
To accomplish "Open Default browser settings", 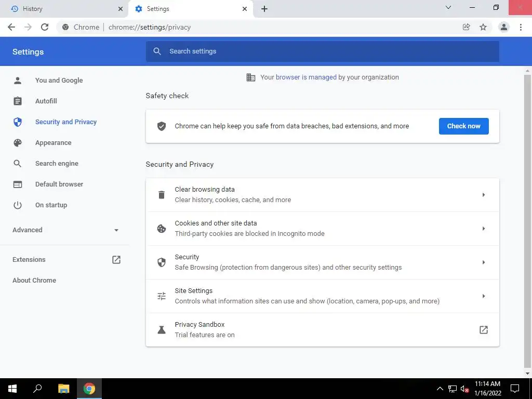I will pos(59,184).
